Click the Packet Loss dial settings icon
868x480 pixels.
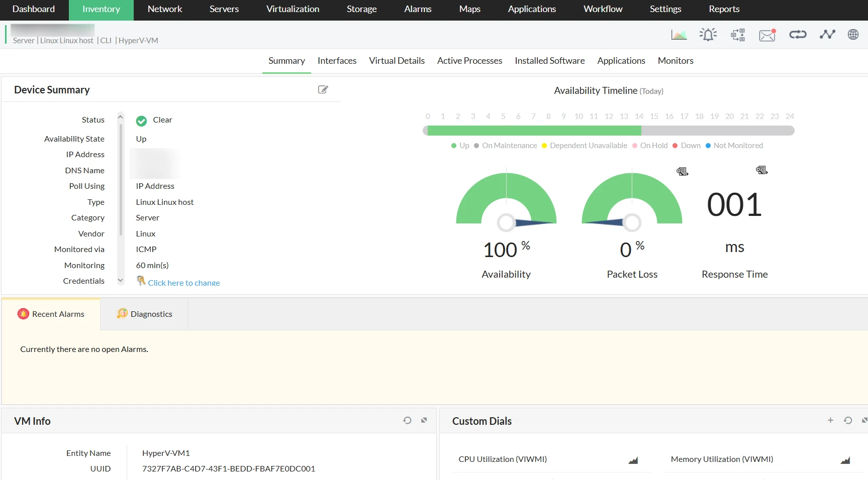pos(682,172)
